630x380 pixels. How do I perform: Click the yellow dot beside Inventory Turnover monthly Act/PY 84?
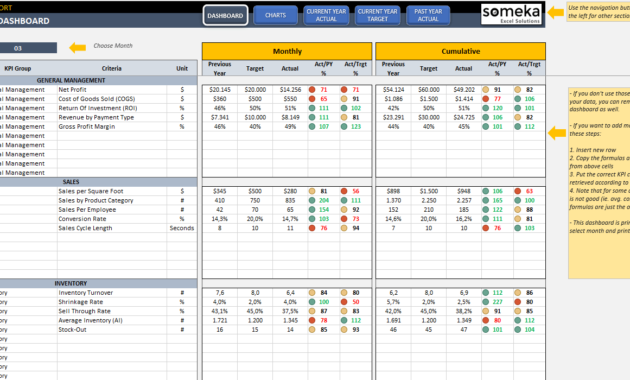pyautogui.click(x=312, y=293)
